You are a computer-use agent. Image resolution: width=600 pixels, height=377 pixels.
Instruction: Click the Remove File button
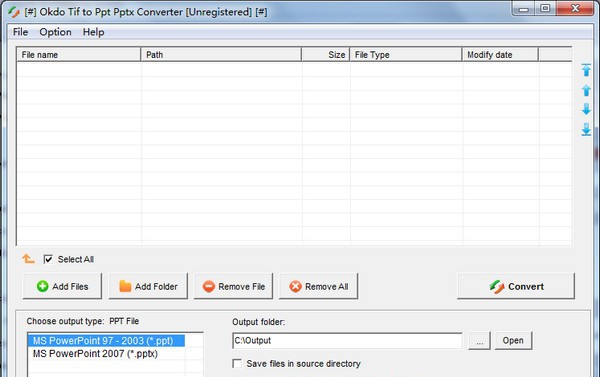pyautogui.click(x=233, y=286)
